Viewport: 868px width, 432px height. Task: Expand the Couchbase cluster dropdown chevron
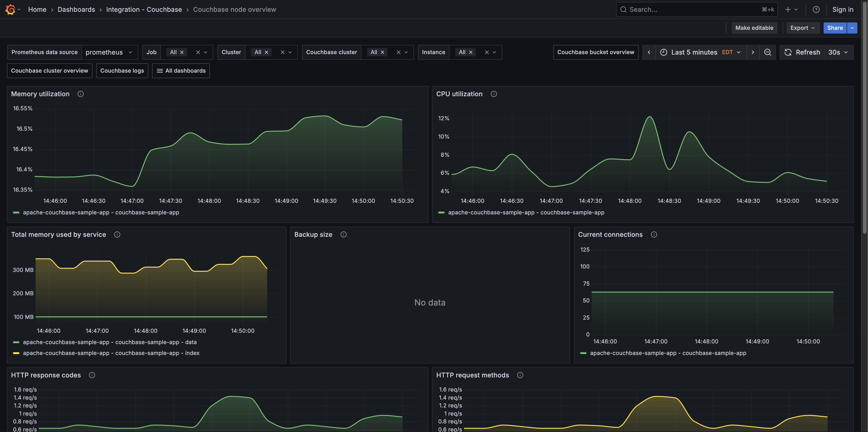[406, 52]
